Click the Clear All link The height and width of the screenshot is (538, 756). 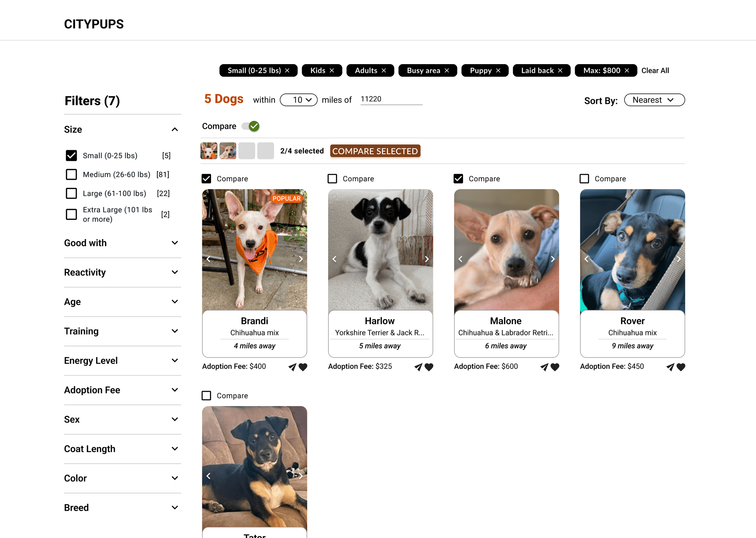[655, 71]
